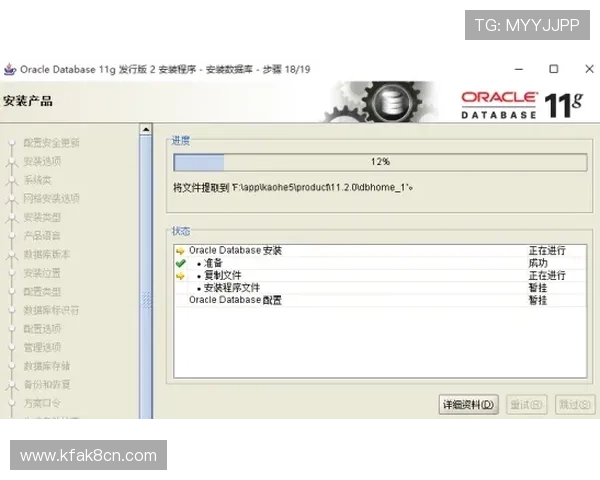
Task: Click the 复制文件 status row text
Action: (x=222, y=275)
